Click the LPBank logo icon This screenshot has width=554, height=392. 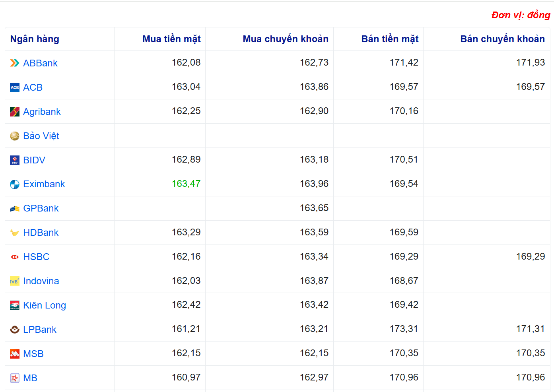15,330
